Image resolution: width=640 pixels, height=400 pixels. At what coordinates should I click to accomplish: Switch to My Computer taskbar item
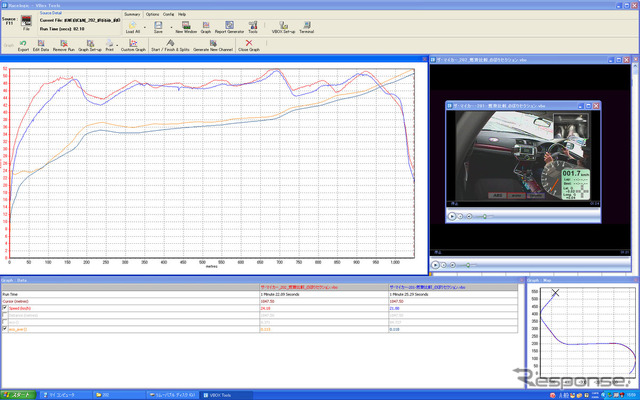pos(65,395)
